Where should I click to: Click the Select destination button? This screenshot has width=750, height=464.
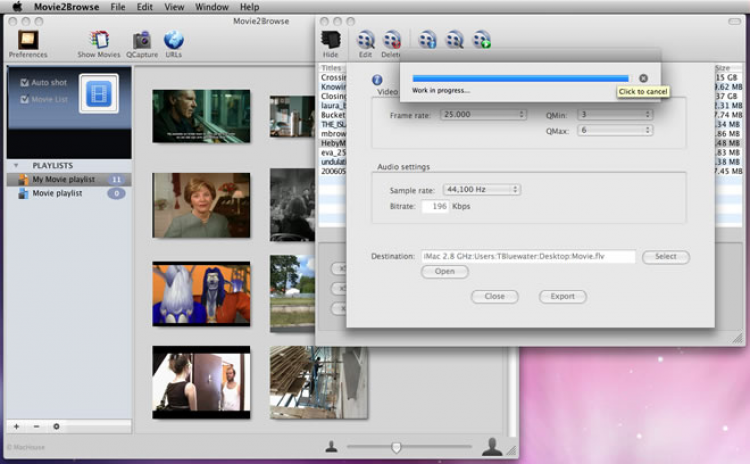(x=665, y=257)
